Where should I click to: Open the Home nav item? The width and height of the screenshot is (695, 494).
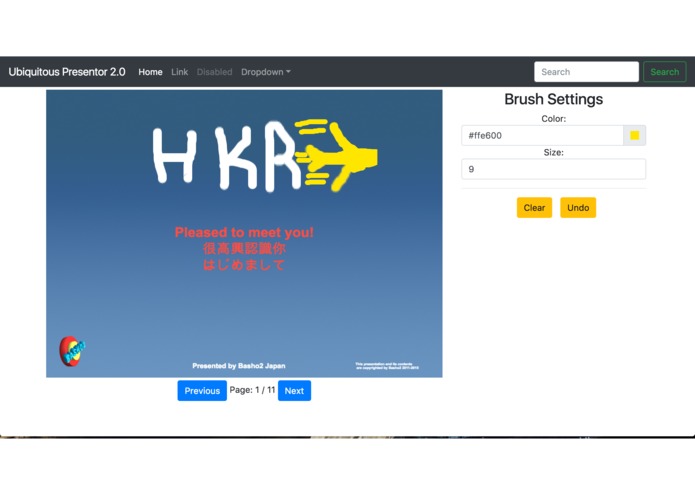click(150, 72)
